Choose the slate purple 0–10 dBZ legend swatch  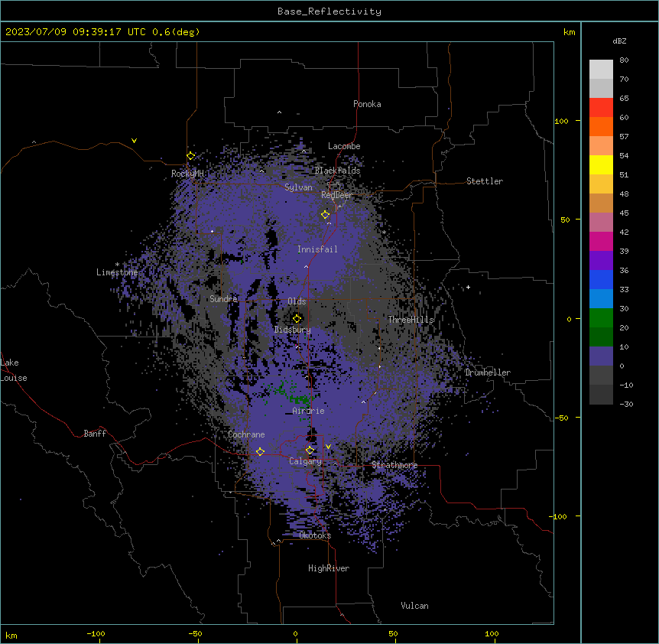tap(601, 356)
